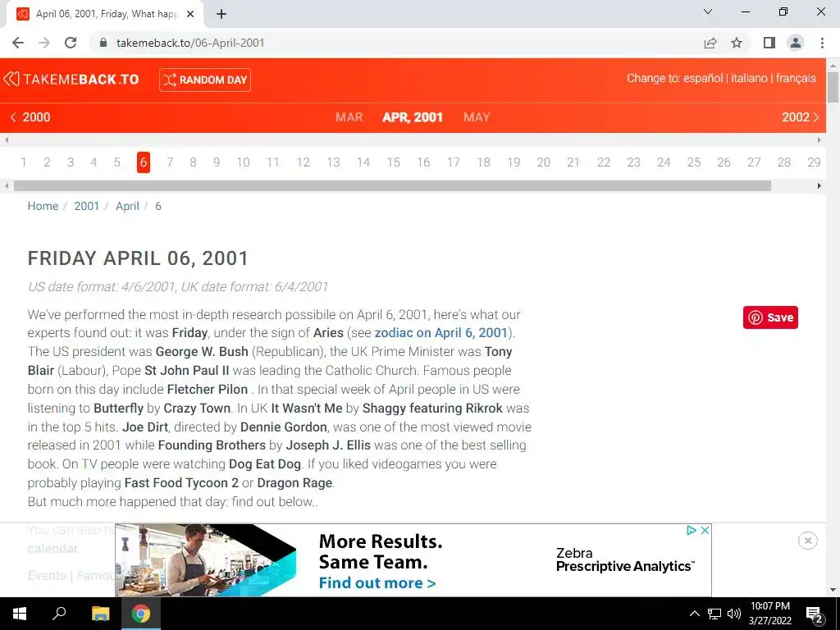Open File Explorer from taskbar
This screenshot has height=630, width=840.
(100, 614)
